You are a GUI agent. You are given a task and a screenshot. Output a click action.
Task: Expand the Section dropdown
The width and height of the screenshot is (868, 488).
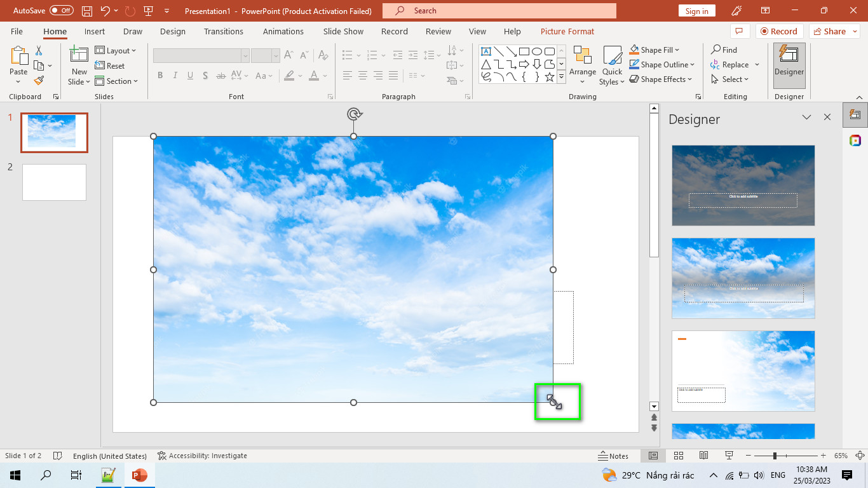(117, 81)
